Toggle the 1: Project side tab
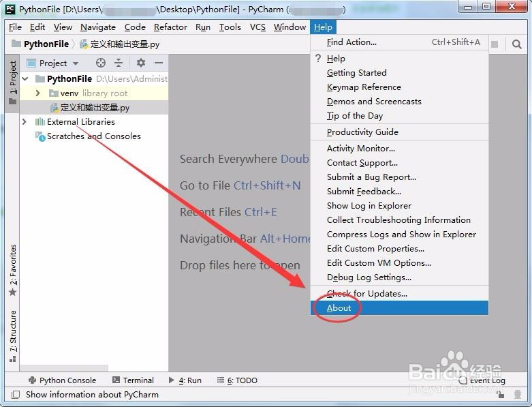The height and width of the screenshot is (407, 532). click(12, 82)
